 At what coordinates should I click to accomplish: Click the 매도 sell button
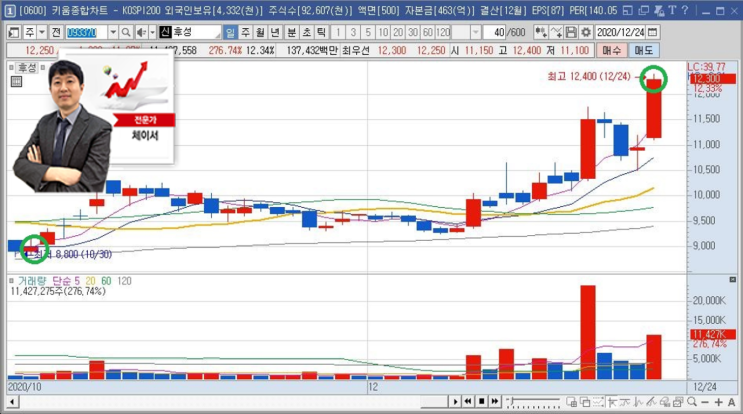643,50
